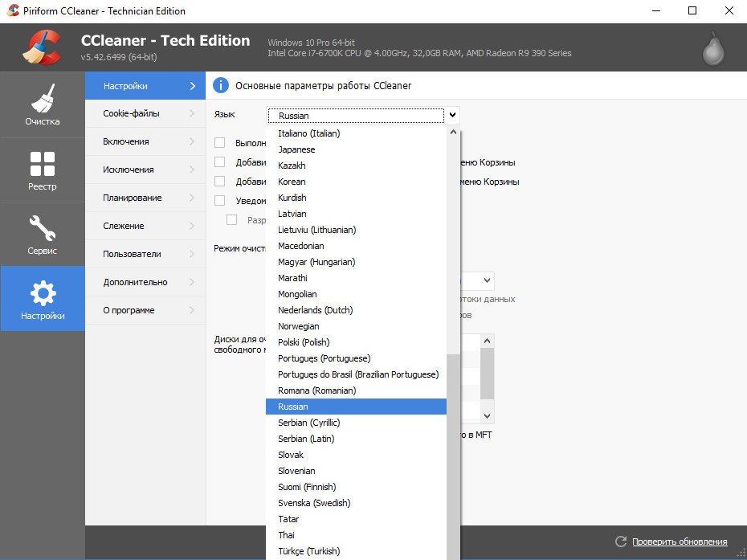Image resolution: width=747 pixels, height=560 pixels.
Task: Choose 'Portuguęs do Brasil (Brazilian Portuguese)'
Action: tap(357, 374)
